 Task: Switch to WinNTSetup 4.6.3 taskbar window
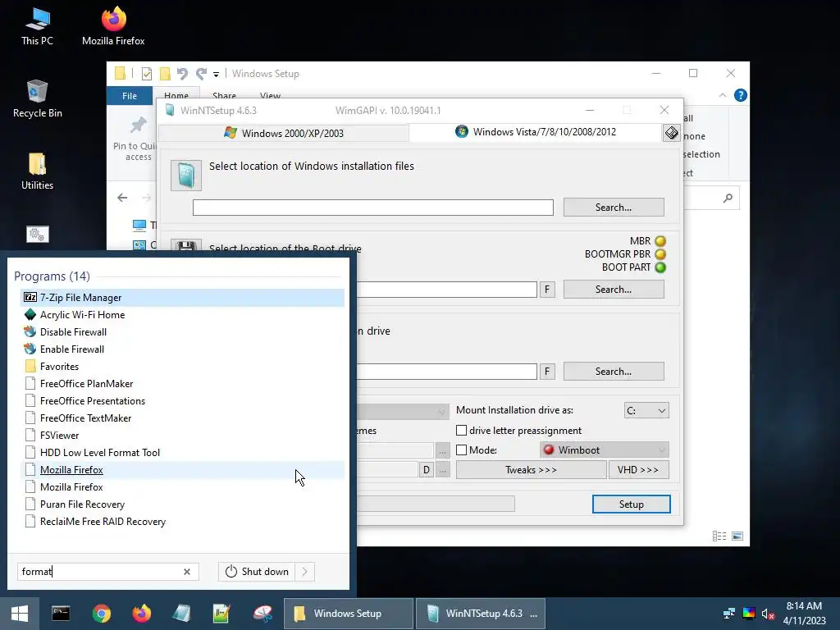click(x=481, y=614)
